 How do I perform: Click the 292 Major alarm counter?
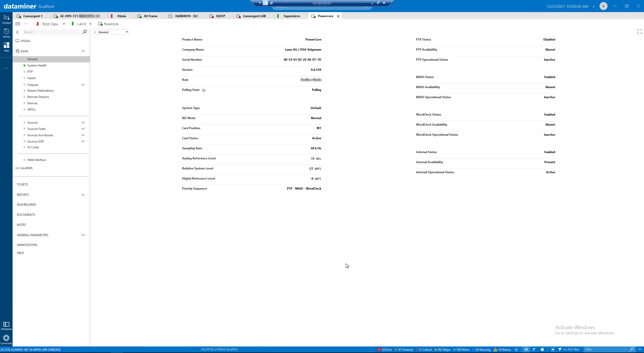[442, 350]
